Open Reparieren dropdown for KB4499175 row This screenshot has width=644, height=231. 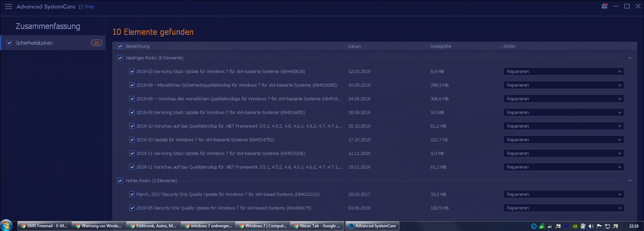tap(564, 208)
